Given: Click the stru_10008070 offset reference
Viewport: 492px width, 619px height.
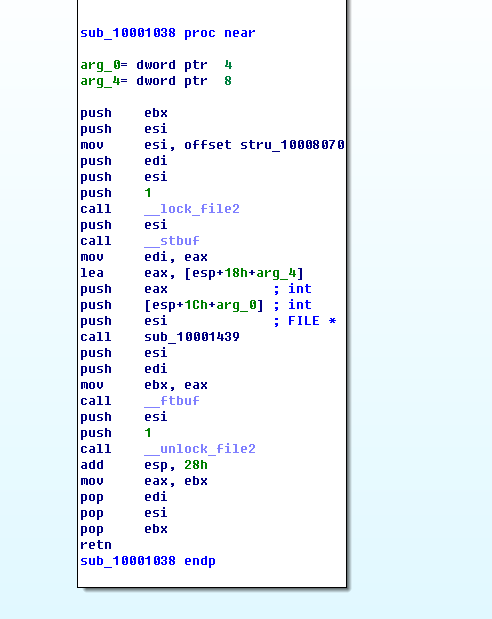Looking at the screenshot, I should click(292, 145).
